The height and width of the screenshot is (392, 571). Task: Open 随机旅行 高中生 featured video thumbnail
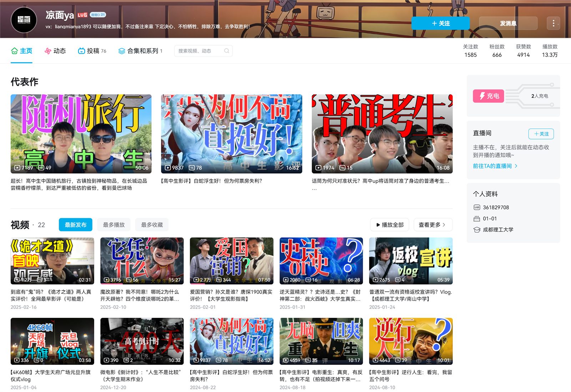(x=81, y=134)
